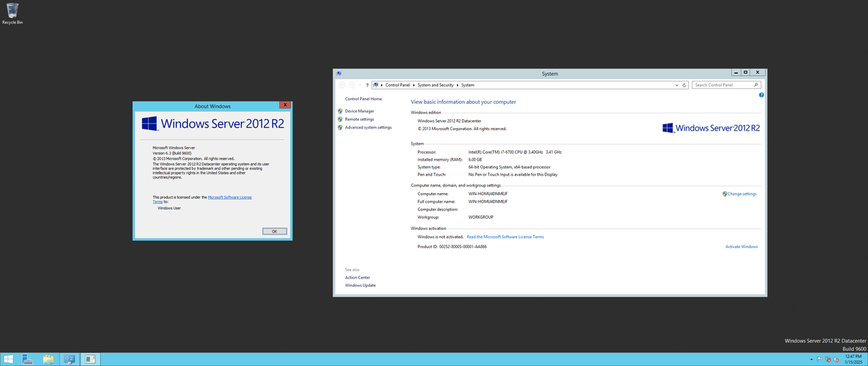This screenshot has height=366, width=868.
Task: Click the Product ID 00252-80005-00001-AA866 text
Action: [452, 247]
